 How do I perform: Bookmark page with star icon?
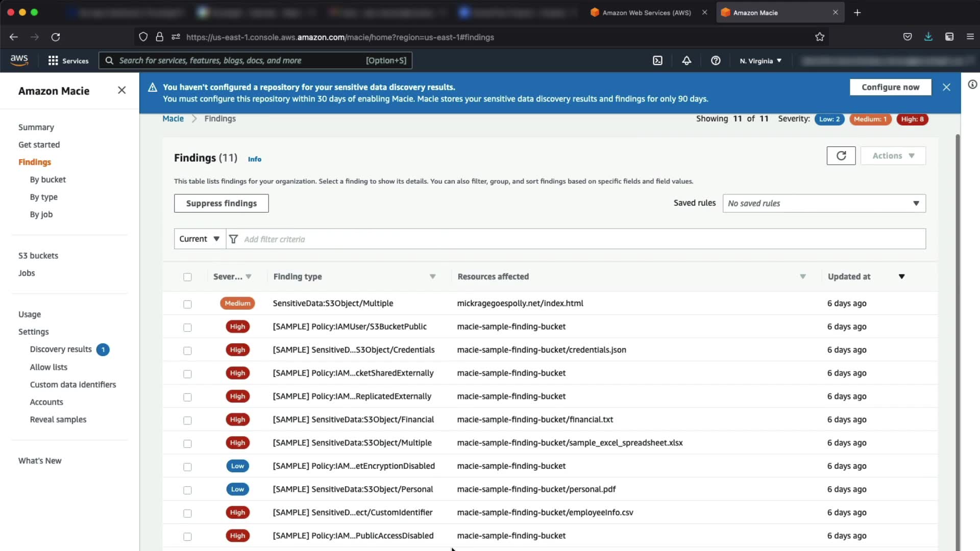pos(820,37)
